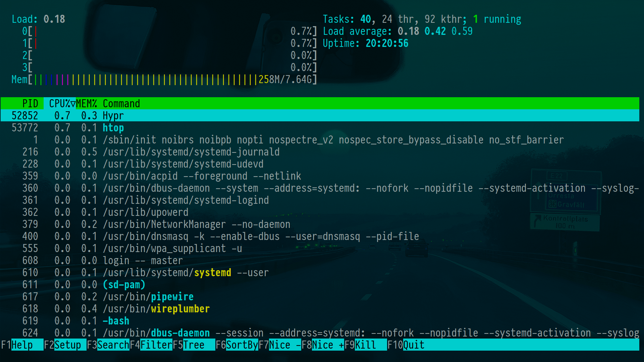Open the F4 Filter prompt
This screenshot has width=644, height=362.
[x=151, y=345]
